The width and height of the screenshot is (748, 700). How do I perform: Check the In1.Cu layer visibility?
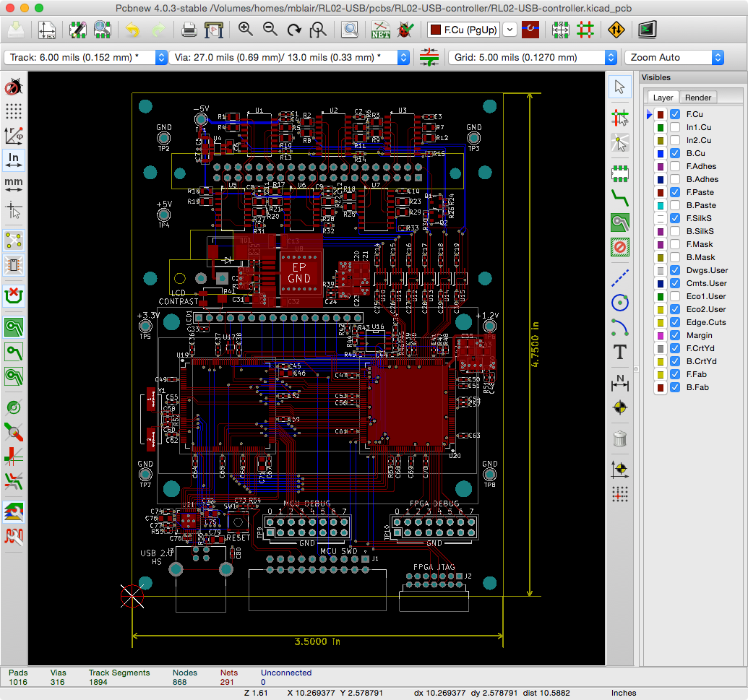[674, 127]
